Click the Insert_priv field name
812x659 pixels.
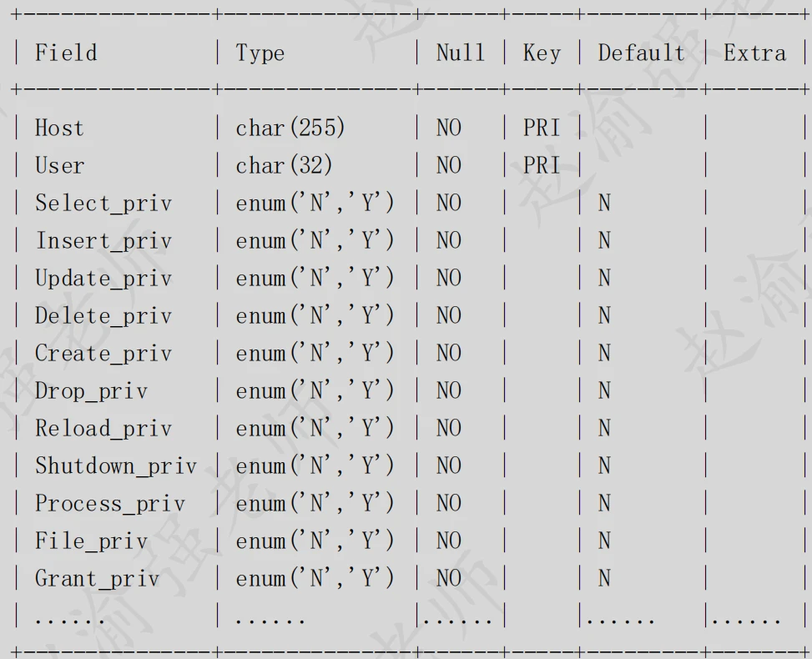(x=103, y=241)
